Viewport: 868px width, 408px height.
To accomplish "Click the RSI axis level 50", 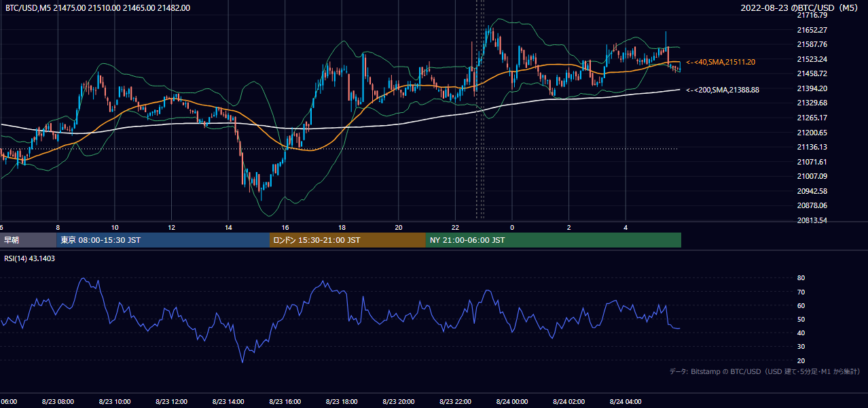I will (801, 319).
